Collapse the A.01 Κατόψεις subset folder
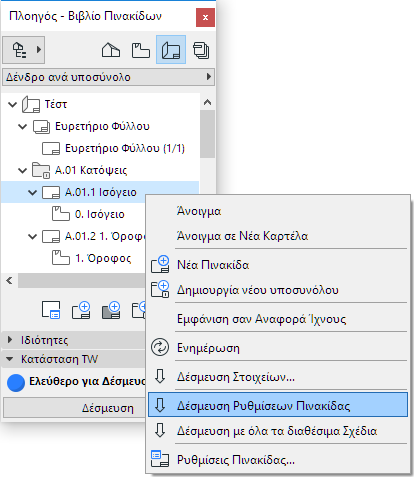The image size is (414, 477). [22, 171]
